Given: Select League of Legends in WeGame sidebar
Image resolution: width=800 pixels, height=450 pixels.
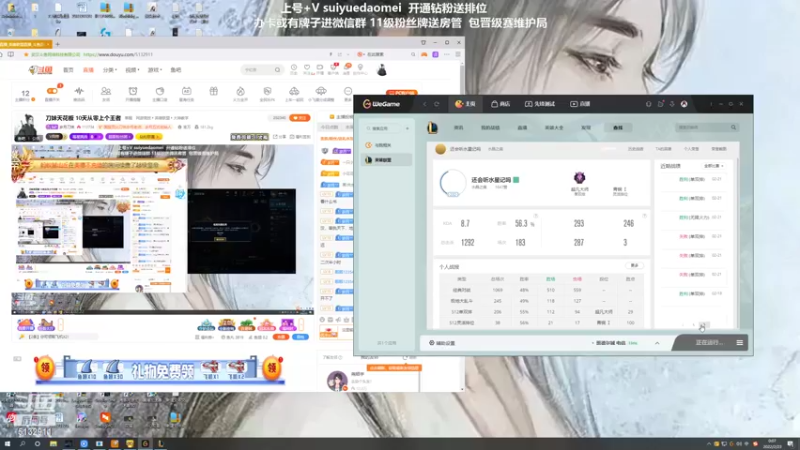Looking at the screenshot, I should pyautogui.click(x=386, y=160).
